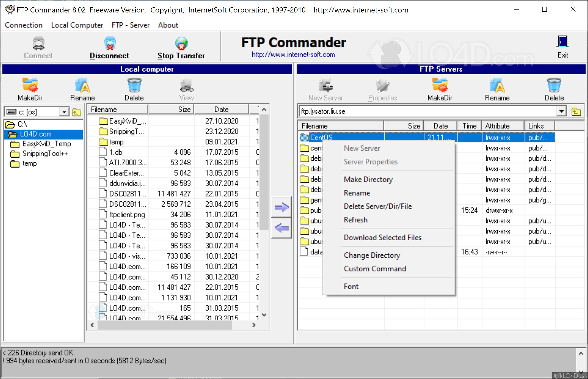
Task: Open the ftp.lysator.liu.se server dropdown
Action: [x=561, y=111]
